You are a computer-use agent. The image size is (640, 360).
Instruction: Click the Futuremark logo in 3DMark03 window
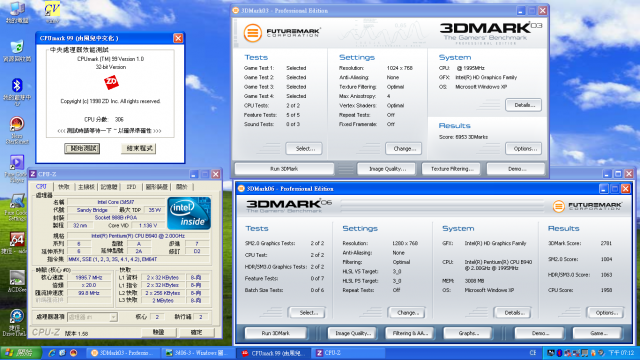[282, 33]
